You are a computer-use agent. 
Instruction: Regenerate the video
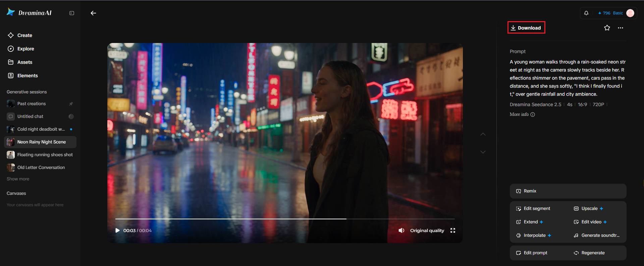(589, 253)
